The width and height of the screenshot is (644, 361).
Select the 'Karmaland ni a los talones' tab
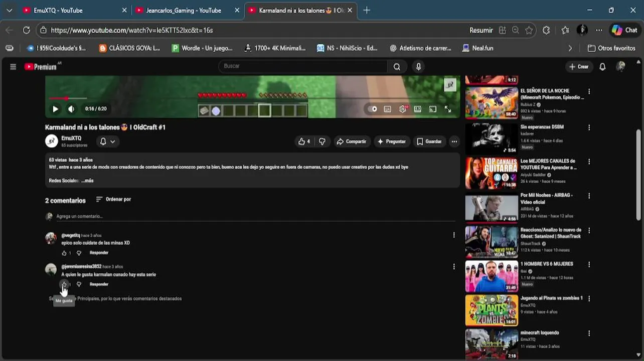(301, 11)
